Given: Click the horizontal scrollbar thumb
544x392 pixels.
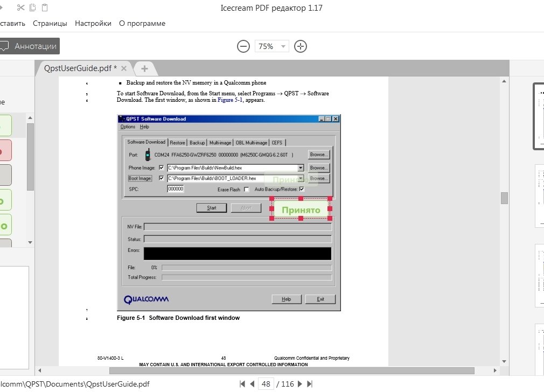Looking at the screenshot, I should pyautogui.click(x=292, y=370).
